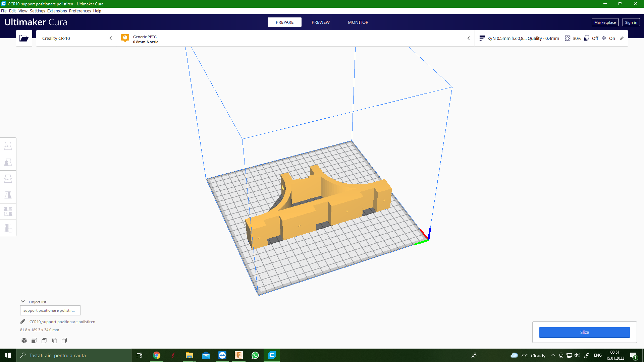644x362 pixels.
Task: Switch to front view camera icon
Action: [x=34, y=341]
